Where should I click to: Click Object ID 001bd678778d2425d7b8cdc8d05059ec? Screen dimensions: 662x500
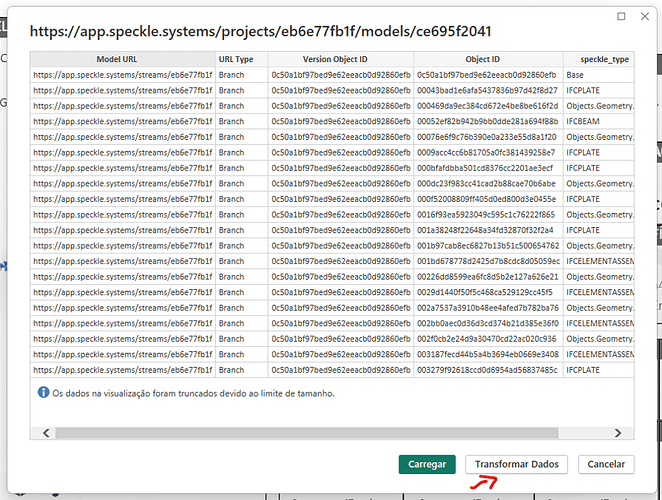(488, 261)
